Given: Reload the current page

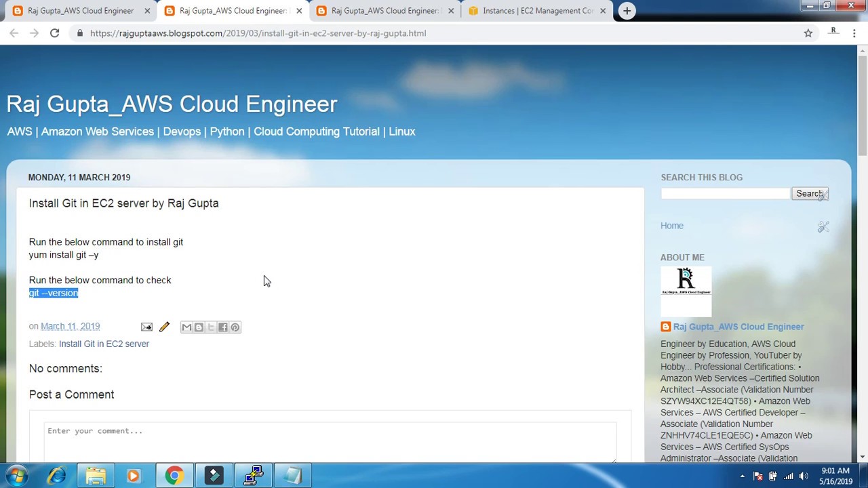Looking at the screenshot, I should coord(54,33).
